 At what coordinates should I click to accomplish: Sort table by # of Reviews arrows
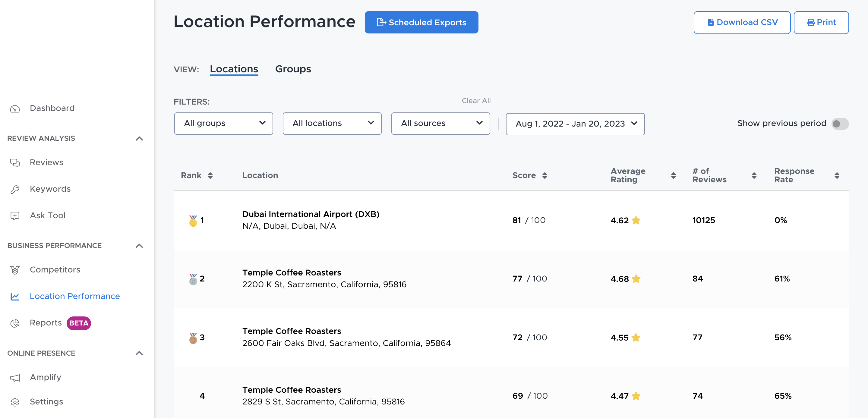click(x=754, y=175)
